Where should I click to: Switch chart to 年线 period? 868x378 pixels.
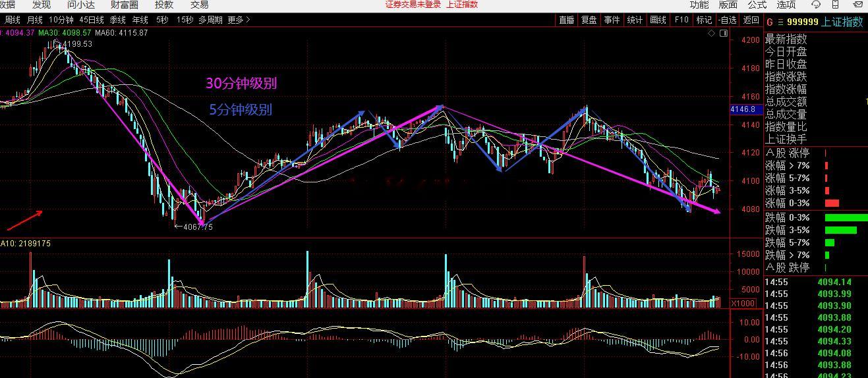click(x=140, y=20)
